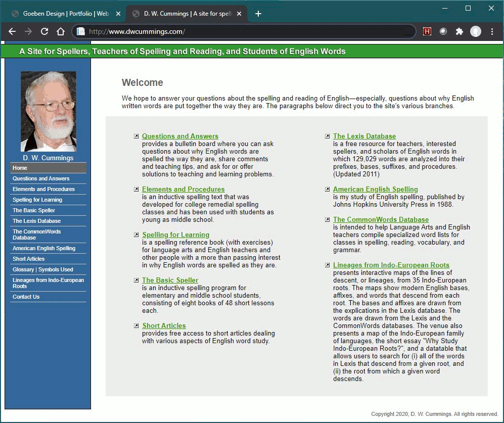Open The CommonWords Database sidebar item

point(48,234)
